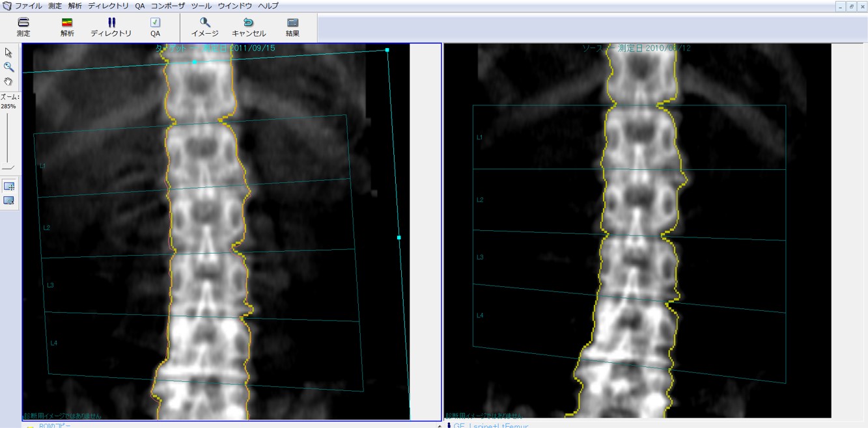Open the ヘルプ menu
The height and width of the screenshot is (428, 868).
[268, 6]
